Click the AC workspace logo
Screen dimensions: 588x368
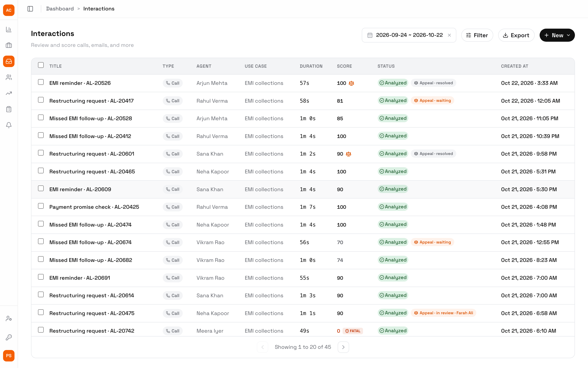point(9,10)
